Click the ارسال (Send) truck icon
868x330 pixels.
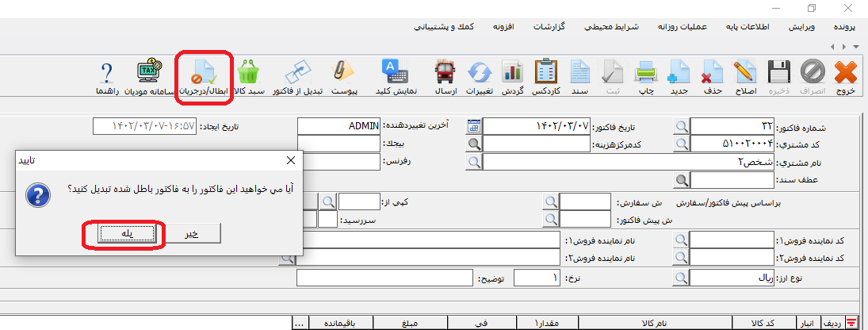pyautogui.click(x=445, y=76)
